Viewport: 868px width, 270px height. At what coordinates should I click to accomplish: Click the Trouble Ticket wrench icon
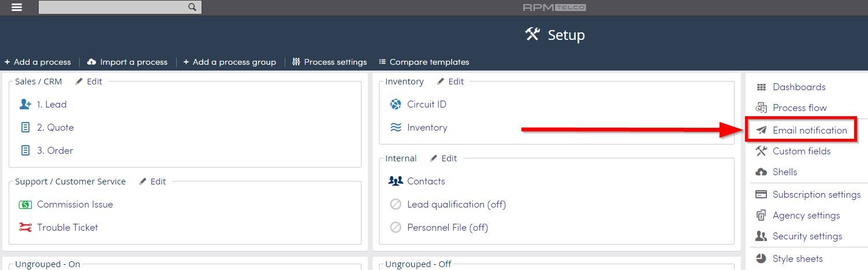(25, 227)
